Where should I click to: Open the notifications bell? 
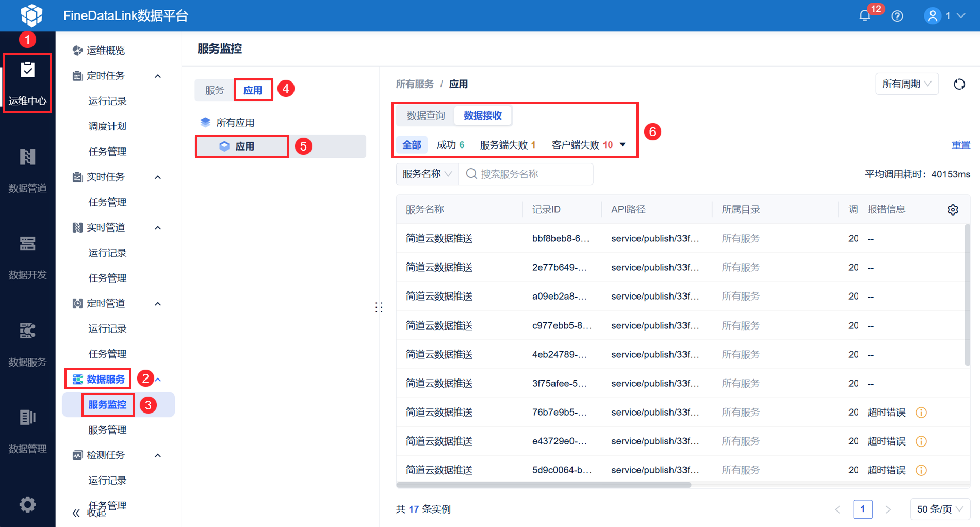865,16
